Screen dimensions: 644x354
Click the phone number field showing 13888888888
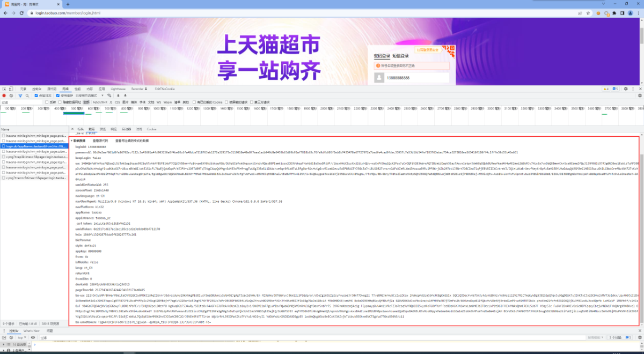click(x=417, y=78)
